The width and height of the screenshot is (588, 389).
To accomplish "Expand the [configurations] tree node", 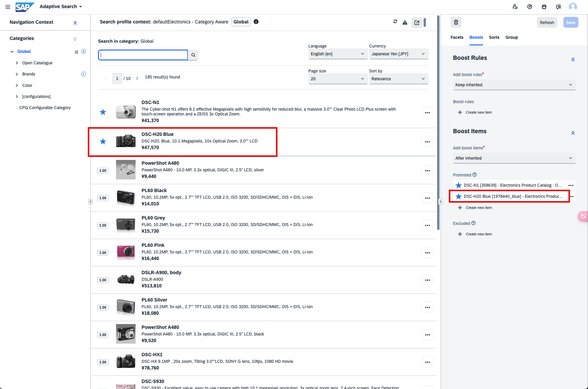I will tap(17, 96).
